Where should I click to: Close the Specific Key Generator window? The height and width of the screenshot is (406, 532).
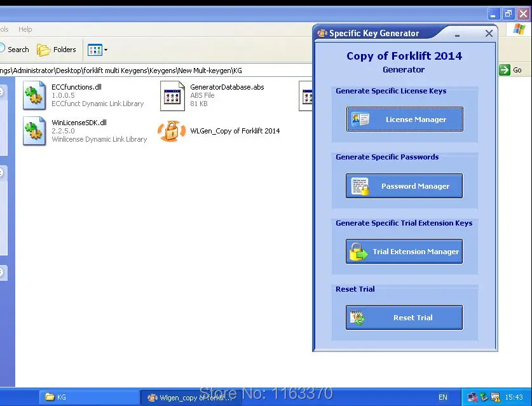coord(489,33)
